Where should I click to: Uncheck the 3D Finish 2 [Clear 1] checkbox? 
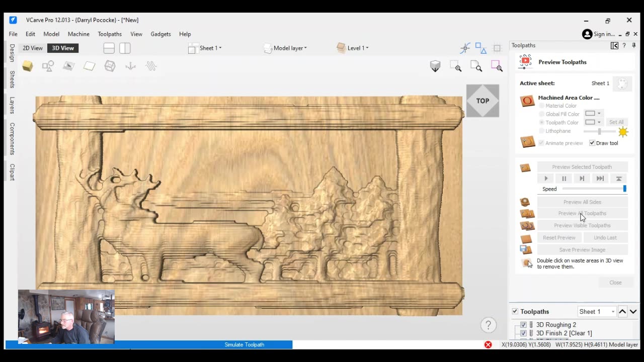(x=523, y=333)
